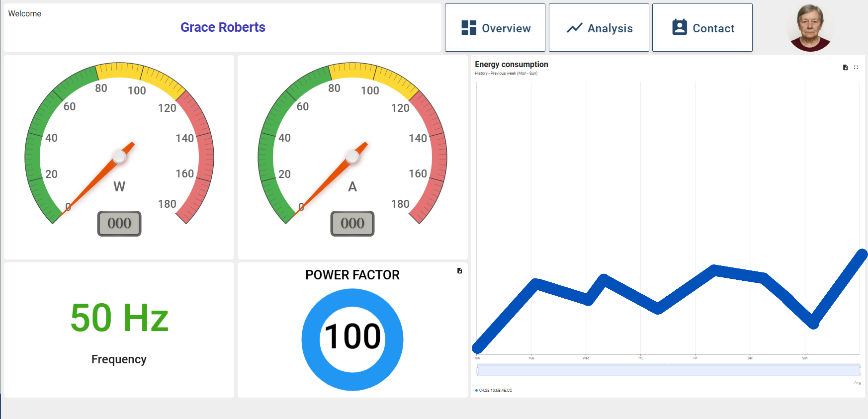868x419 pixels.
Task: Switch to the Analysis page
Action: [609, 28]
